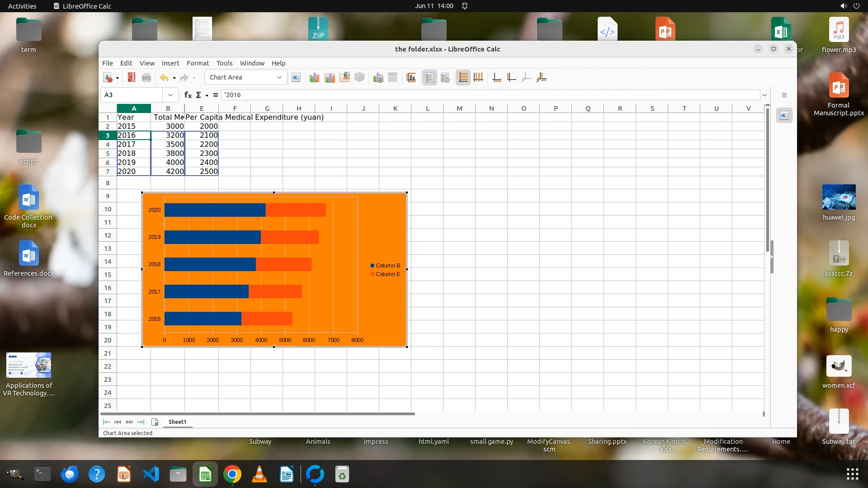Click the blue 2020 bar segment
This screenshot has width=868, height=488.
pos(215,210)
